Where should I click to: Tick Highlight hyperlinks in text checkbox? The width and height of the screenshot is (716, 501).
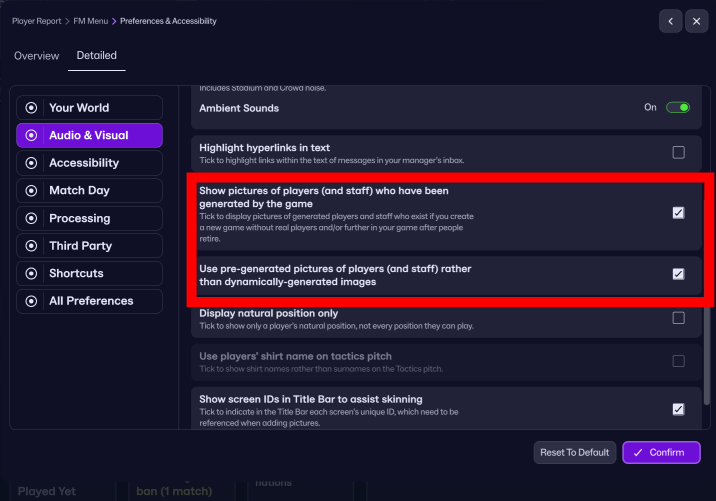[678, 153]
